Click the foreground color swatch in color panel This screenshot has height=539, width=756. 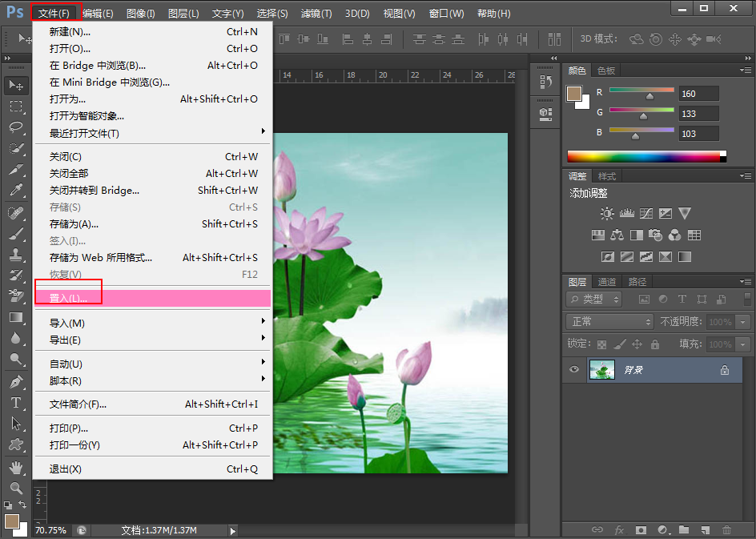tap(573, 94)
